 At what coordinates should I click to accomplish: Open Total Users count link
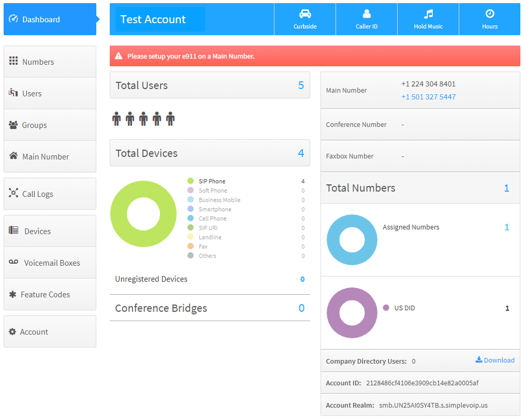(x=301, y=85)
